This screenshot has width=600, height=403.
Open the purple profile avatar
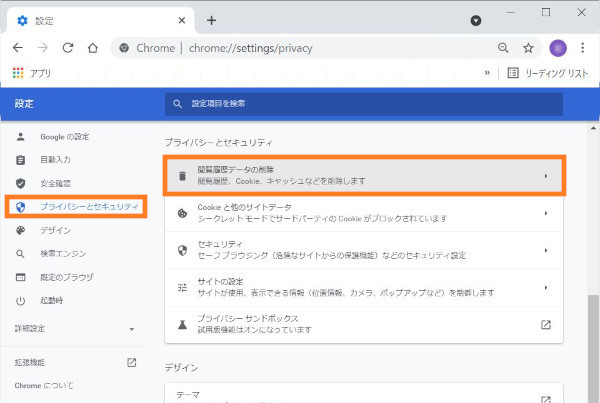558,47
